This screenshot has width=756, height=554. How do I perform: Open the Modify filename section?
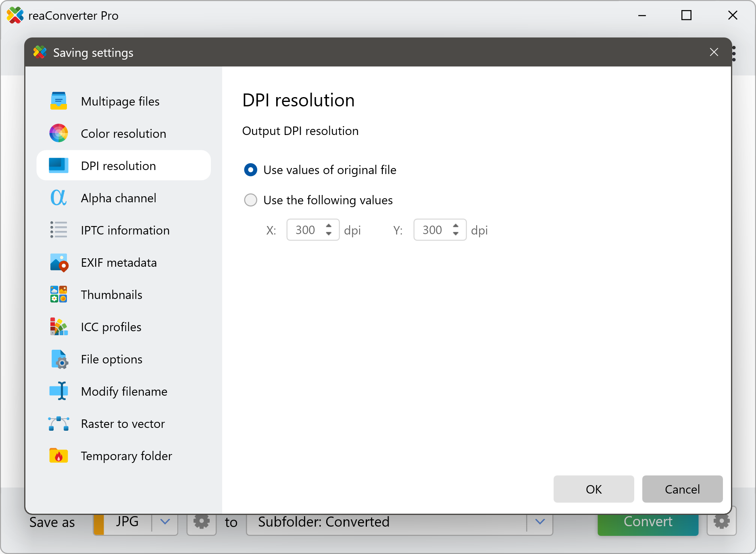pyautogui.click(x=124, y=392)
